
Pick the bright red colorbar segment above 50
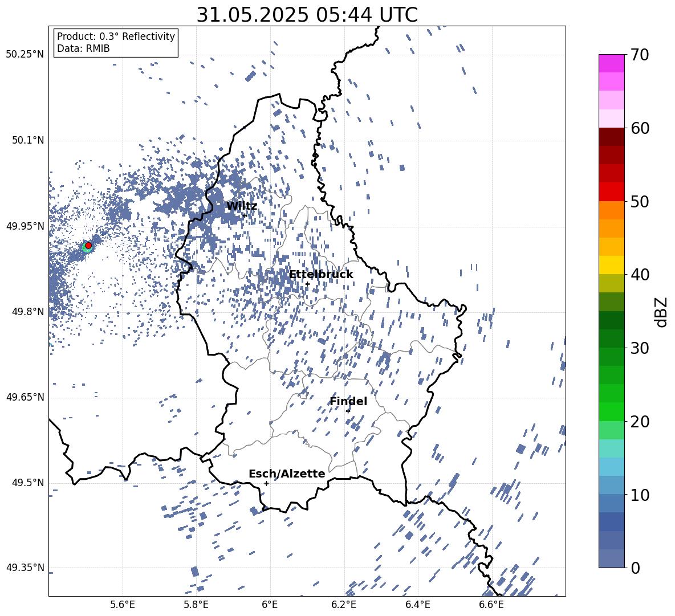point(611,191)
